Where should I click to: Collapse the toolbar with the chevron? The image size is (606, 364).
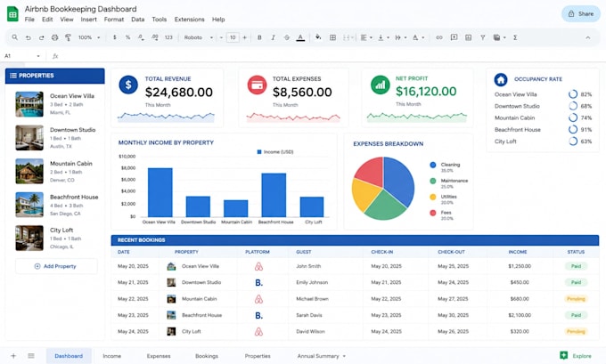point(588,37)
